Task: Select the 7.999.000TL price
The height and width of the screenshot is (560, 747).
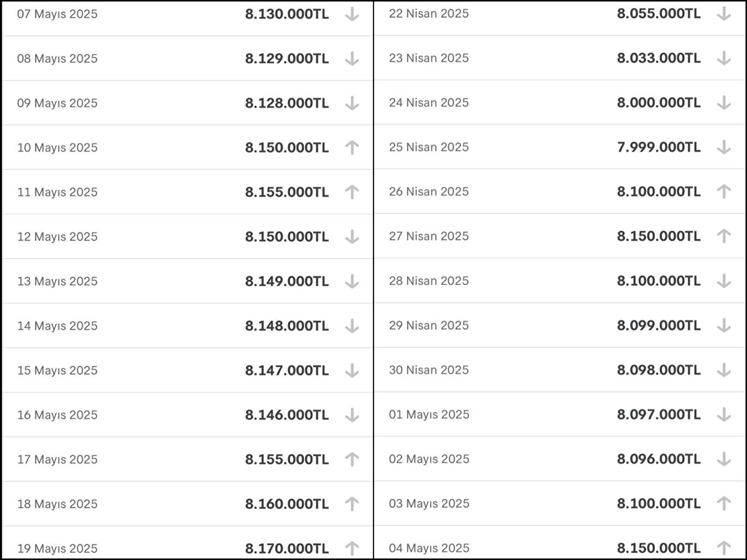Action: (659, 147)
